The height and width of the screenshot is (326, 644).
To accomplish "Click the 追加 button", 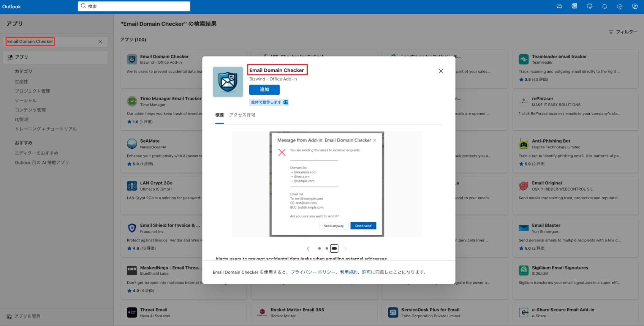I will [264, 90].
